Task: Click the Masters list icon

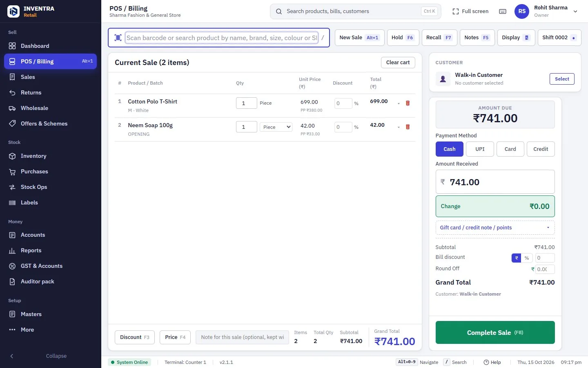Action: click(12, 314)
